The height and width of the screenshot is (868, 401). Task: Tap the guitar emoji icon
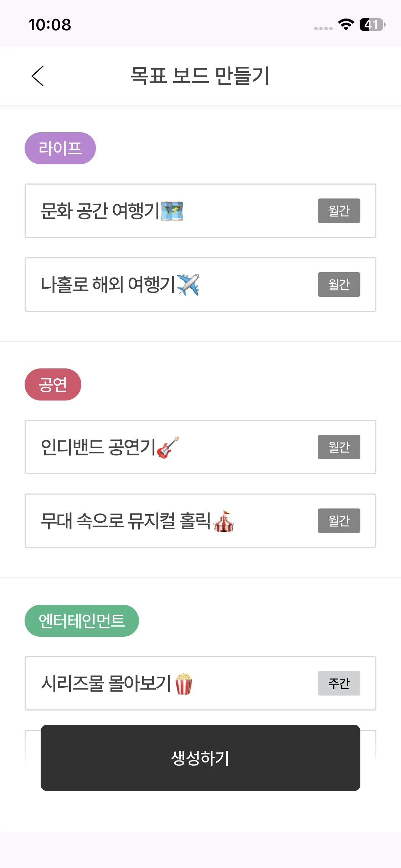(168, 447)
